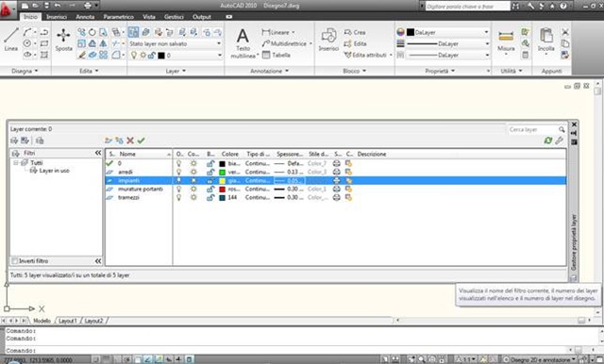Toggle Inverti filtro checkbox
This screenshot has height=364, width=604.
pyautogui.click(x=15, y=261)
